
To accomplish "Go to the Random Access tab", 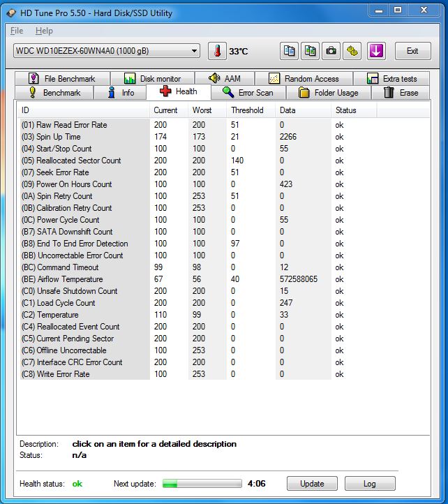I will (x=304, y=79).
